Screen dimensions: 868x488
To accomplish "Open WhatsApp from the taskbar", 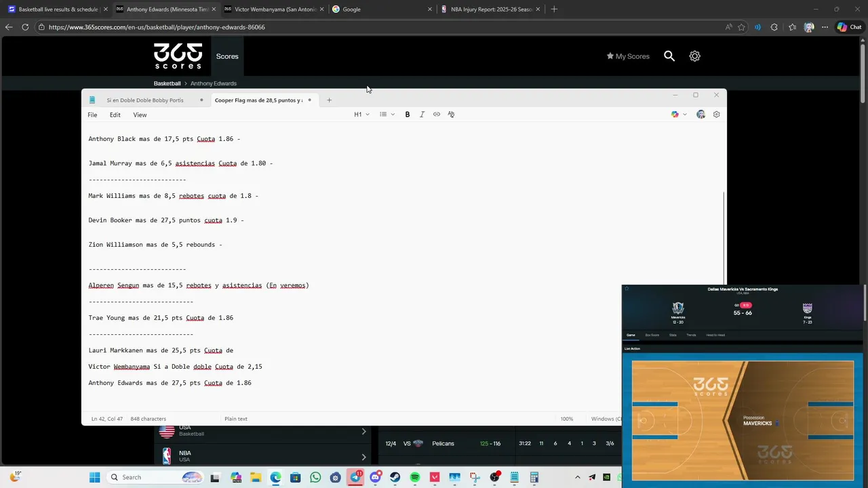I will click(315, 477).
